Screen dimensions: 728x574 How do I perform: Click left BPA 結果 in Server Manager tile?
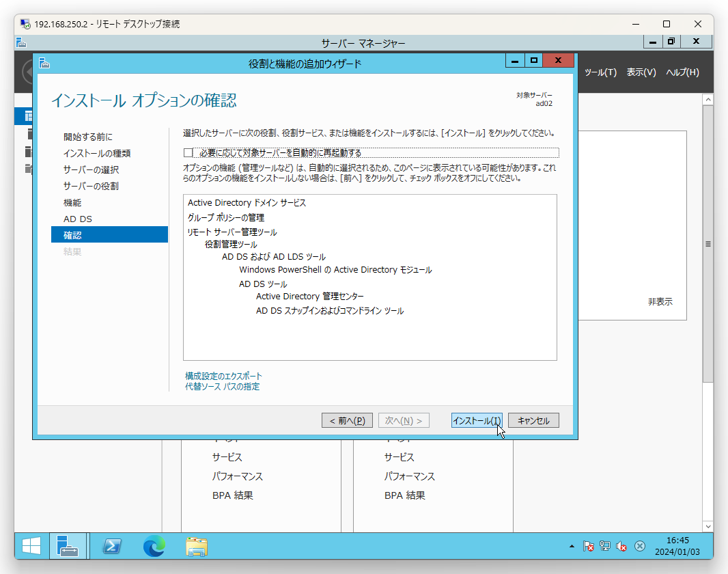point(233,495)
